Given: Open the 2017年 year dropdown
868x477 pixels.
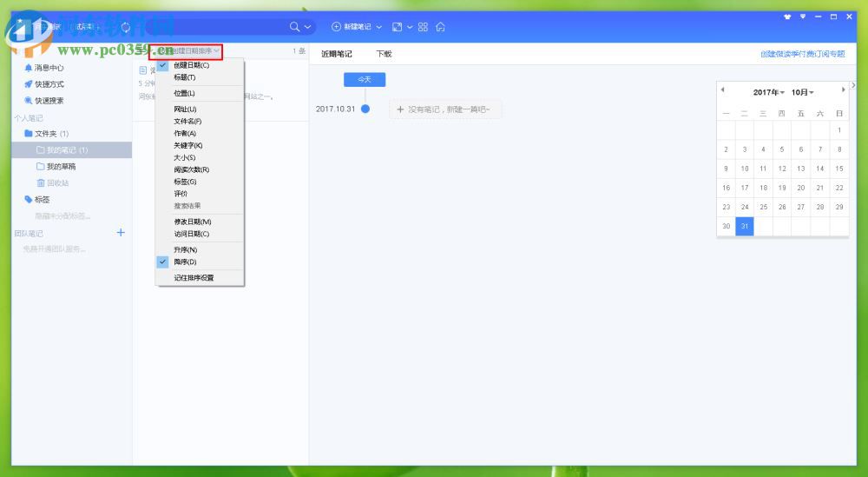Looking at the screenshot, I should pos(768,92).
